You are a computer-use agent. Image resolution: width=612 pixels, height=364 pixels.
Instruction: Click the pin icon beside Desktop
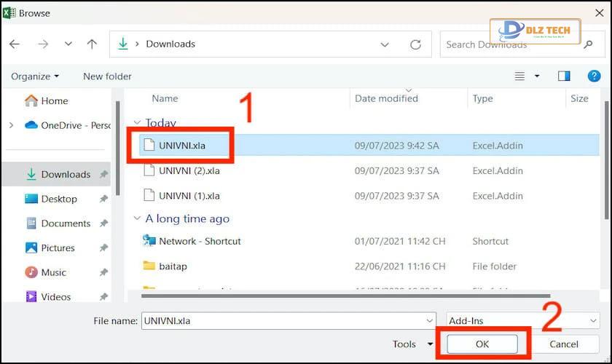click(x=103, y=199)
